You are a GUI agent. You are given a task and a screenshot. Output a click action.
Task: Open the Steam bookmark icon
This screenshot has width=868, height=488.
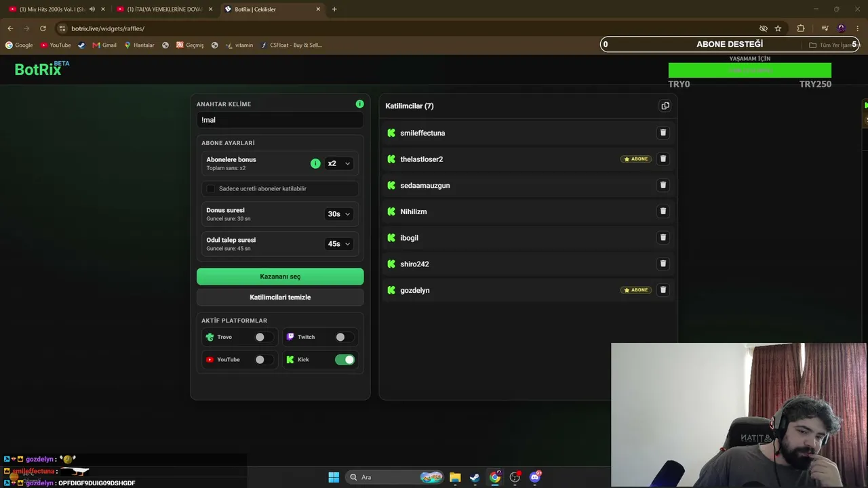tap(81, 45)
